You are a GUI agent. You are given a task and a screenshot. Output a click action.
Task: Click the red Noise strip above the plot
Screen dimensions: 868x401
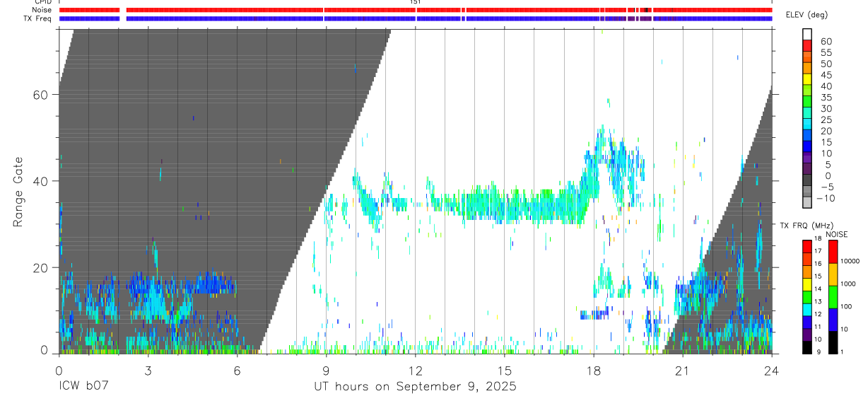point(415,10)
